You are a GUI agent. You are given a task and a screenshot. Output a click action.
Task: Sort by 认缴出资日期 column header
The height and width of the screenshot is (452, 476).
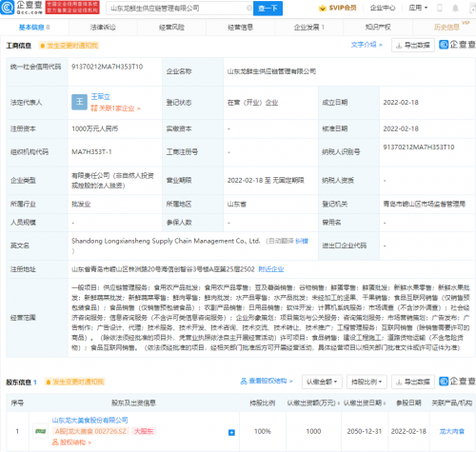click(x=365, y=403)
